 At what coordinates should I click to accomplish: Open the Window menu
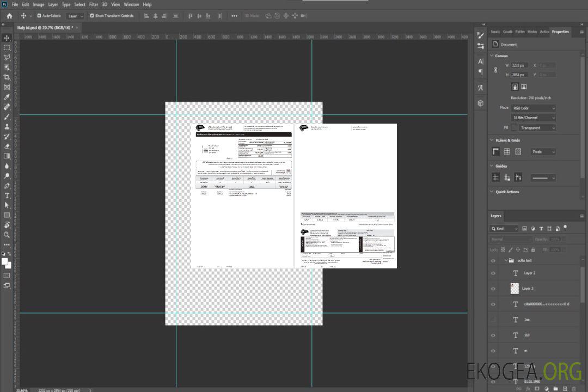pyautogui.click(x=131, y=4)
